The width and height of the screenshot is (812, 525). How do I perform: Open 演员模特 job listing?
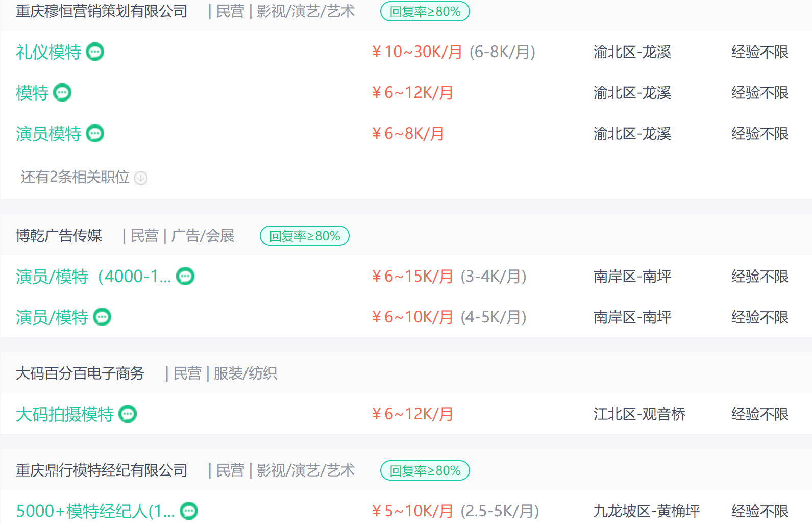(x=48, y=134)
